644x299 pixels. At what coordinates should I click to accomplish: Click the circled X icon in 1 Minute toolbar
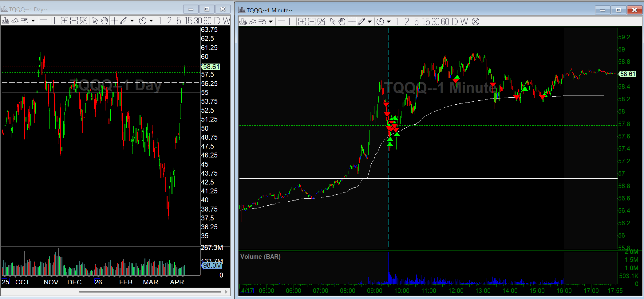coord(476,21)
